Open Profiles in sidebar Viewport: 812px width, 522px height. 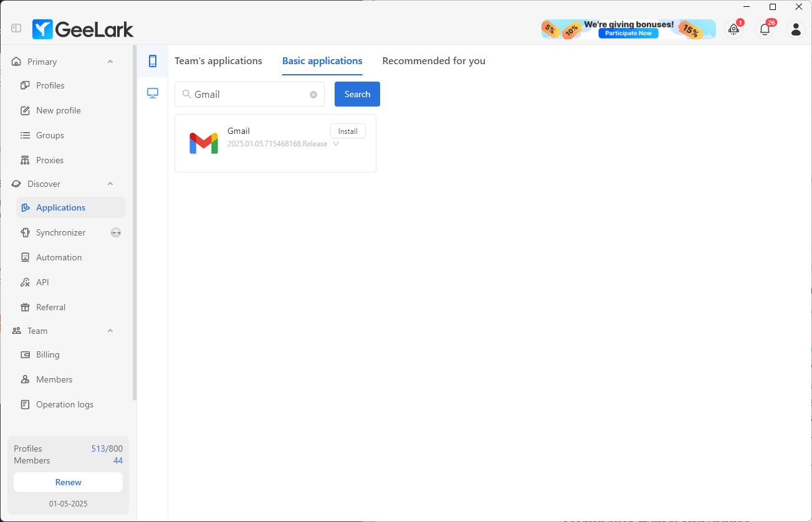click(x=71, y=85)
